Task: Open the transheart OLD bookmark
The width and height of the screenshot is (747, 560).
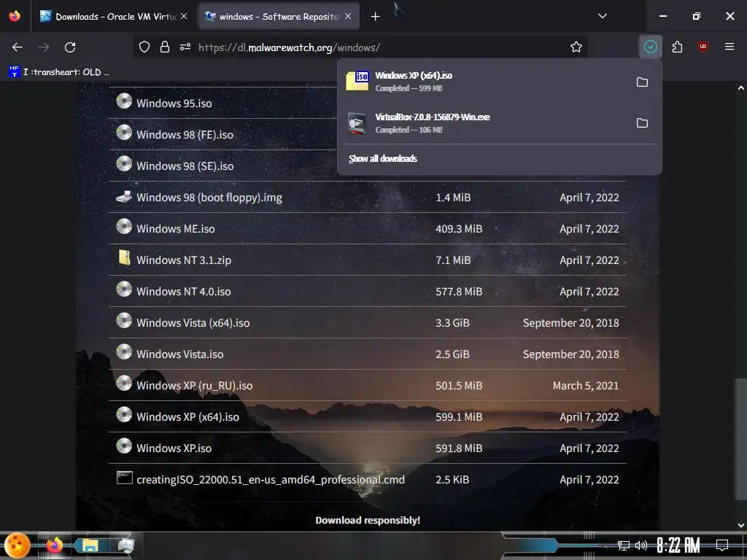Action: tap(60, 72)
